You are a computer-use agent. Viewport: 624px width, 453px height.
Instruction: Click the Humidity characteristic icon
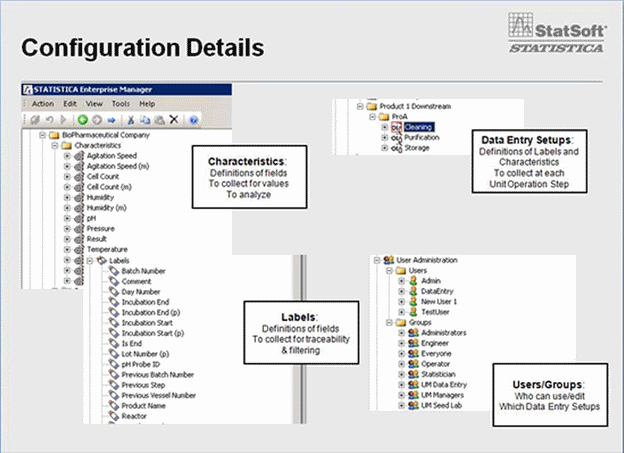click(79, 197)
